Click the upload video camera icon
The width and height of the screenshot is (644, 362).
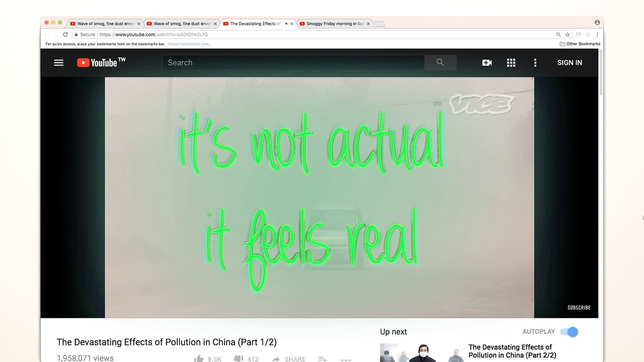487,63
